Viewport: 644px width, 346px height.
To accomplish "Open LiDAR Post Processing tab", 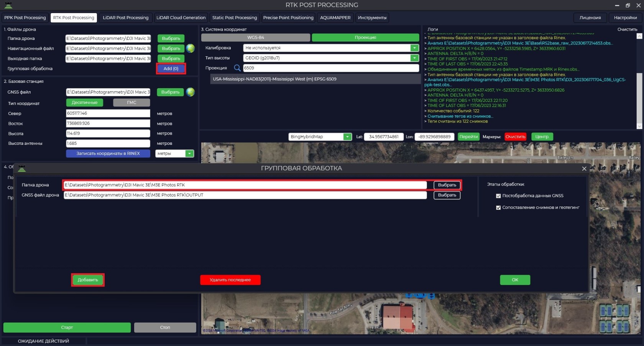I will coord(125,18).
